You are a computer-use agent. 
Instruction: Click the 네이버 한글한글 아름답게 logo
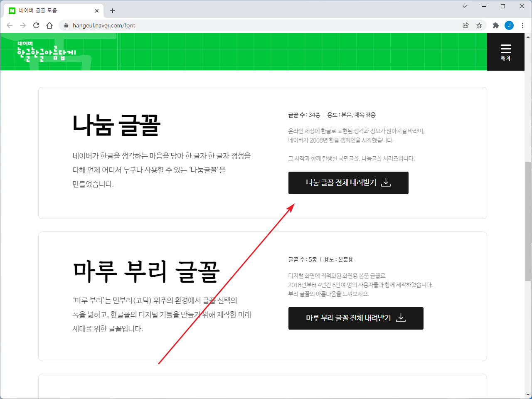(47, 52)
